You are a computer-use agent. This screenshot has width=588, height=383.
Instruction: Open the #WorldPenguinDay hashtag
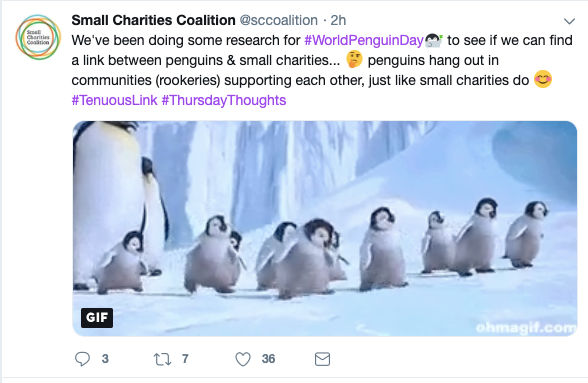pos(364,40)
